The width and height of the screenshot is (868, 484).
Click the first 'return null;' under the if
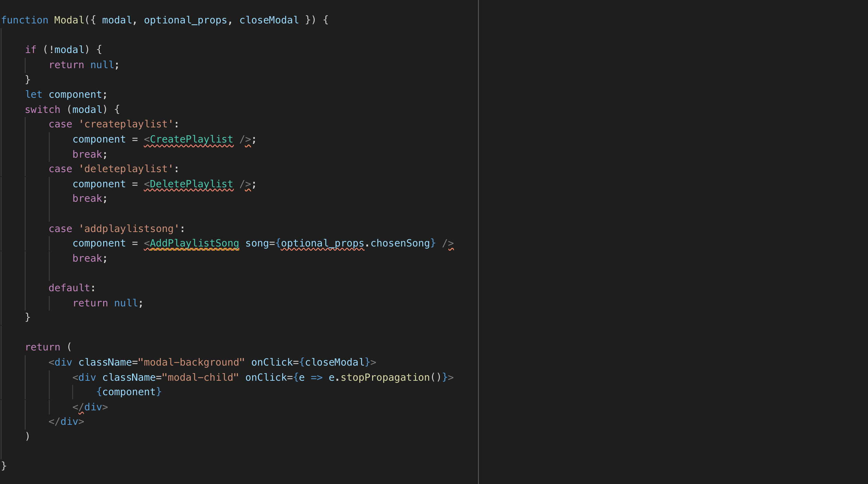click(84, 65)
